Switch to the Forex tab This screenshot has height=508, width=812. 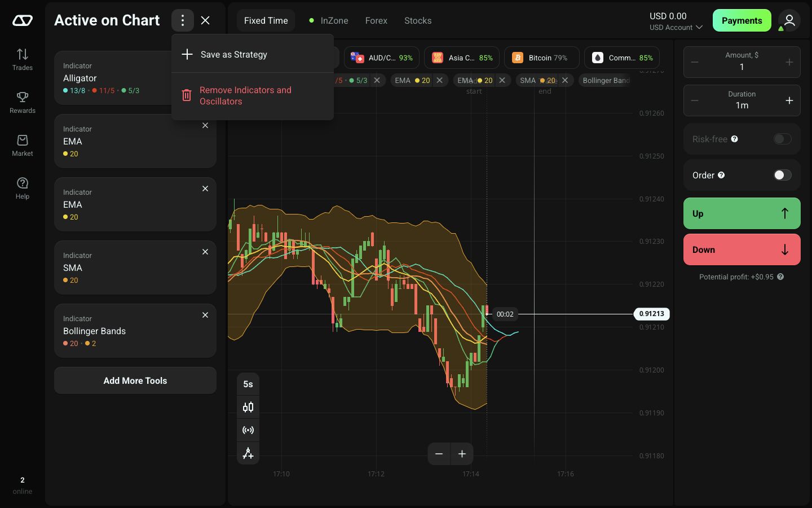tap(376, 20)
